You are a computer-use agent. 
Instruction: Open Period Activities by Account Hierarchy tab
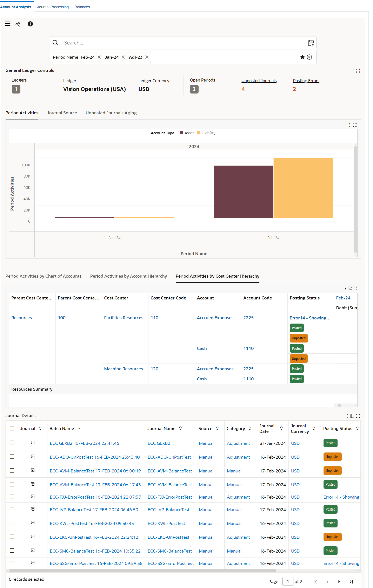point(129,276)
